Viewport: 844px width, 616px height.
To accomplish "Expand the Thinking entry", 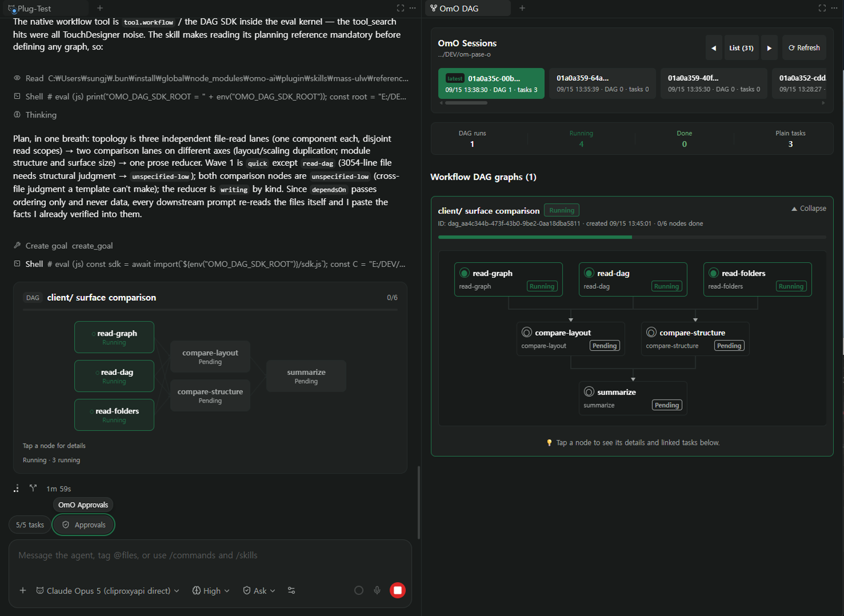I will [x=35, y=115].
